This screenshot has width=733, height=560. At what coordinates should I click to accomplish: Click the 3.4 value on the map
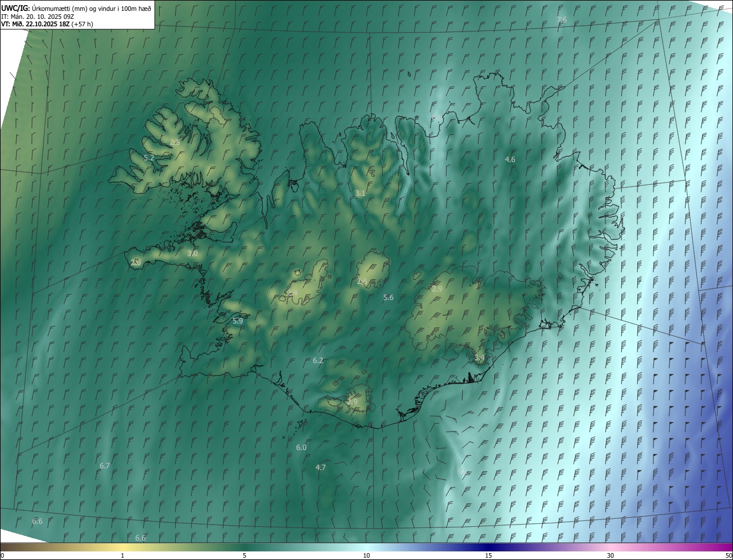pos(480,358)
